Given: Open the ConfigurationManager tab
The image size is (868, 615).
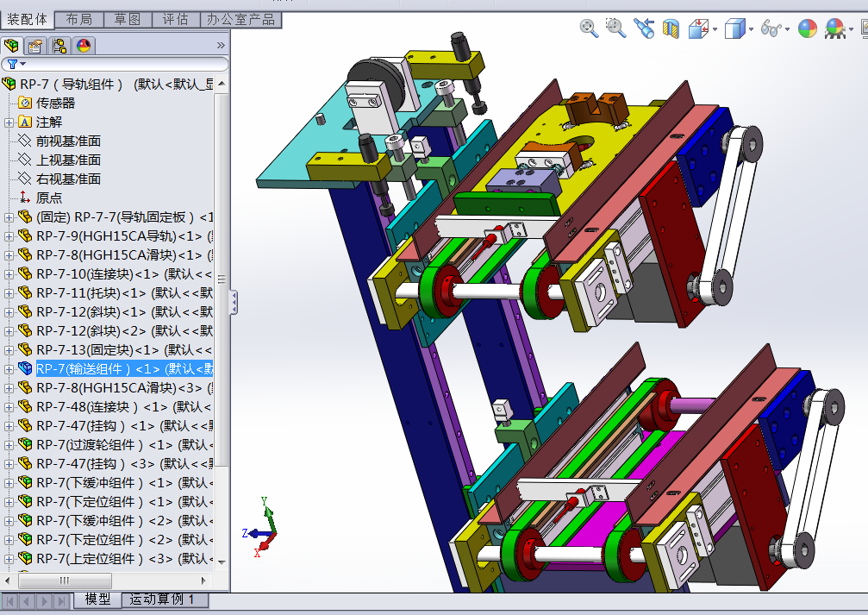Looking at the screenshot, I should (59, 46).
